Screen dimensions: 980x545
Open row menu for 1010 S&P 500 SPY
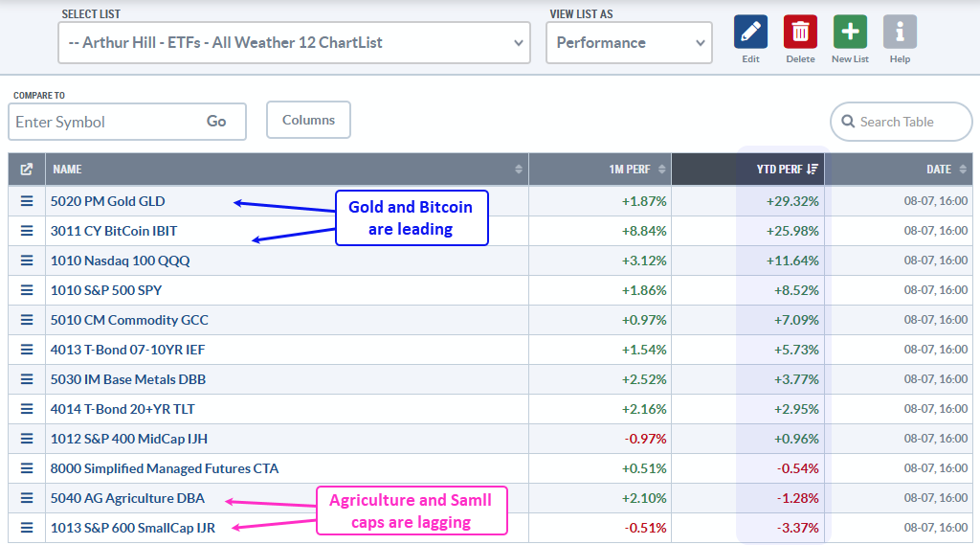pyautogui.click(x=27, y=290)
